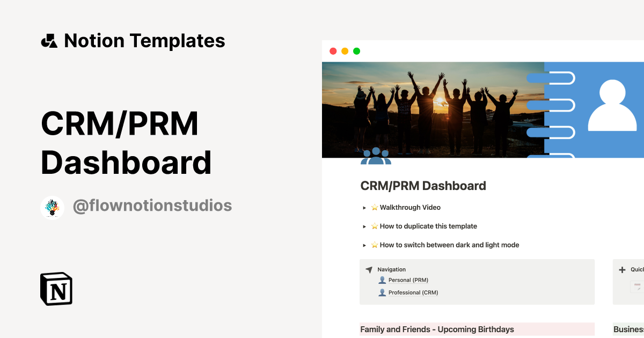Click the yellow traffic light button
The image size is (644, 338).
[x=344, y=50]
